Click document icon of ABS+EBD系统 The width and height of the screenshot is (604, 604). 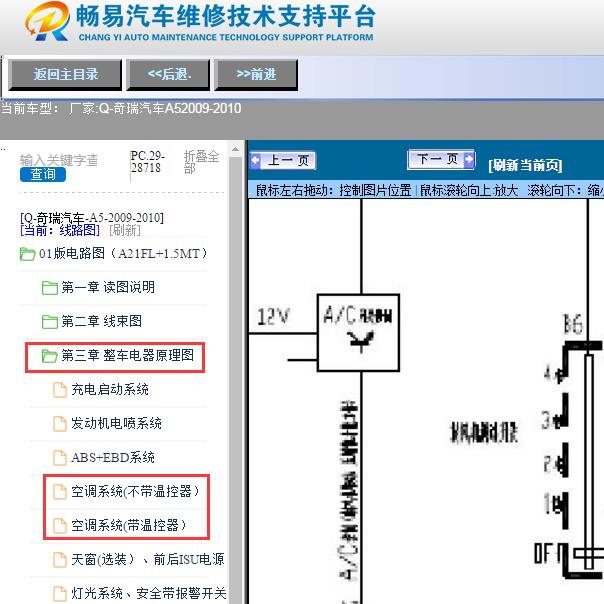click(x=59, y=457)
